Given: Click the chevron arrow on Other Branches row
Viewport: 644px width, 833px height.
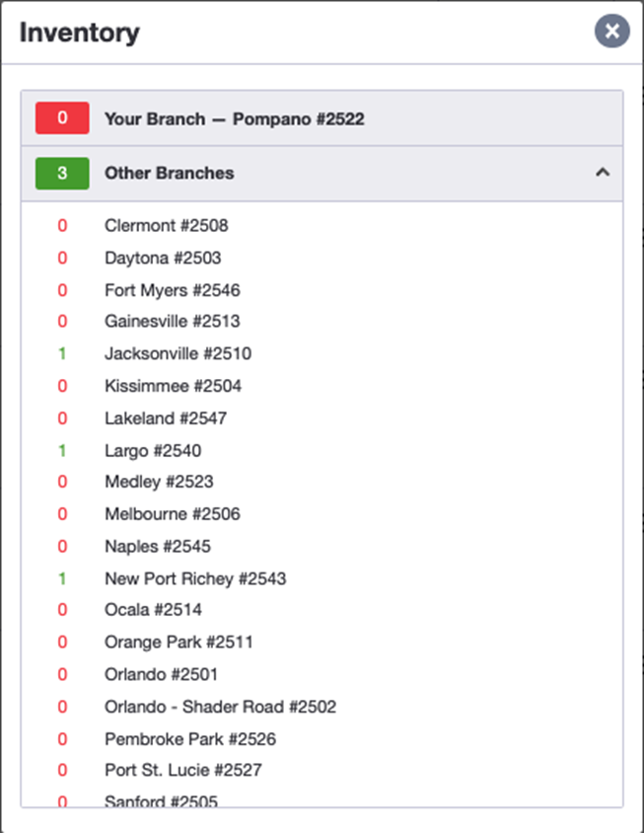Looking at the screenshot, I should (603, 171).
